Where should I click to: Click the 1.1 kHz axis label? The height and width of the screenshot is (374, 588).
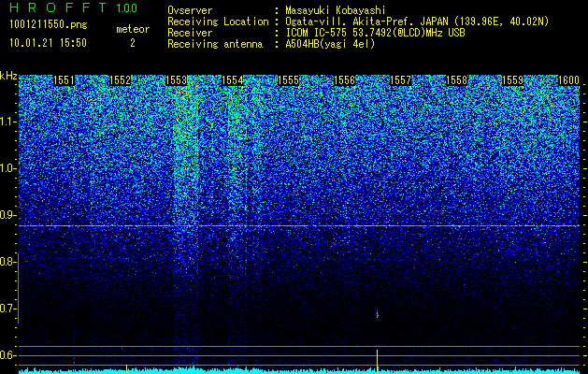pyautogui.click(x=7, y=122)
